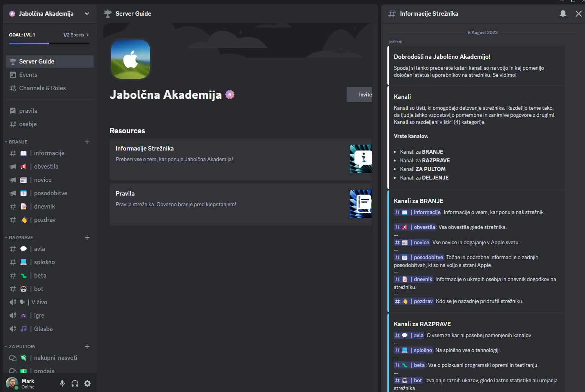Open the Informacije Strežnika resource card
The image size is (585, 392).
pos(240,159)
